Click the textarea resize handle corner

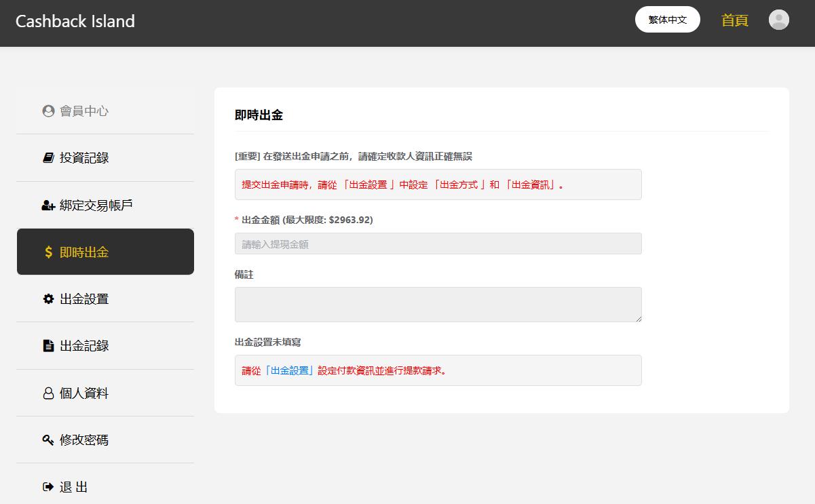click(x=638, y=318)
